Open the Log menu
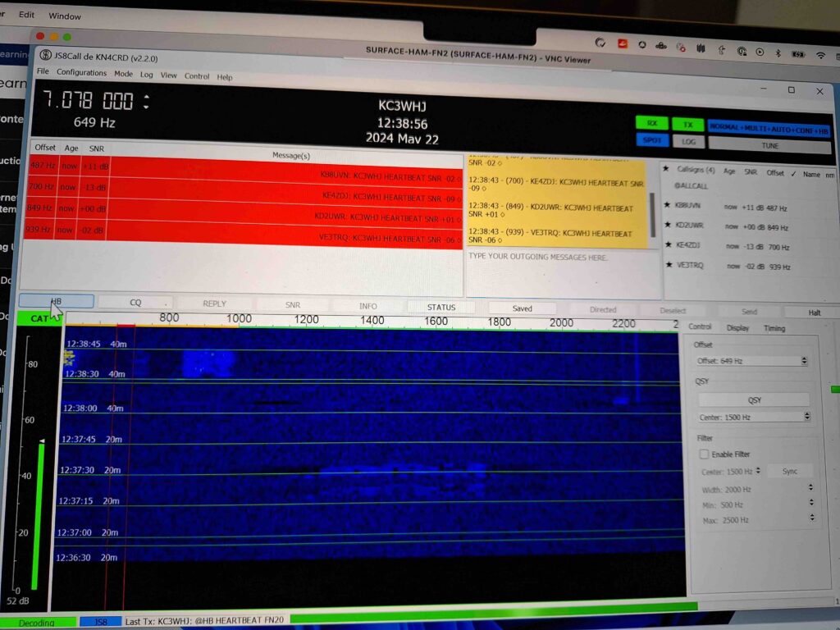The width and height of the screenshot is (840, 630). point(146,75)
